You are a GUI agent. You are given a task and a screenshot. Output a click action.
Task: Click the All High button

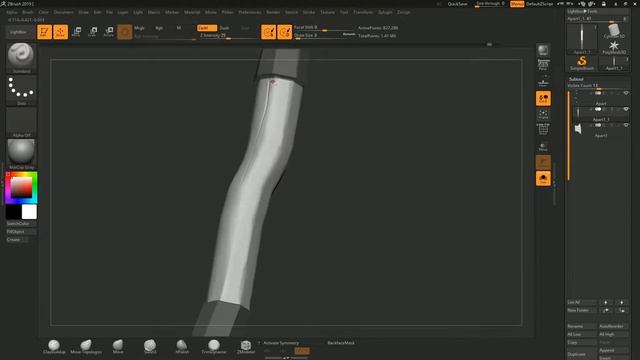pos(613,334)
